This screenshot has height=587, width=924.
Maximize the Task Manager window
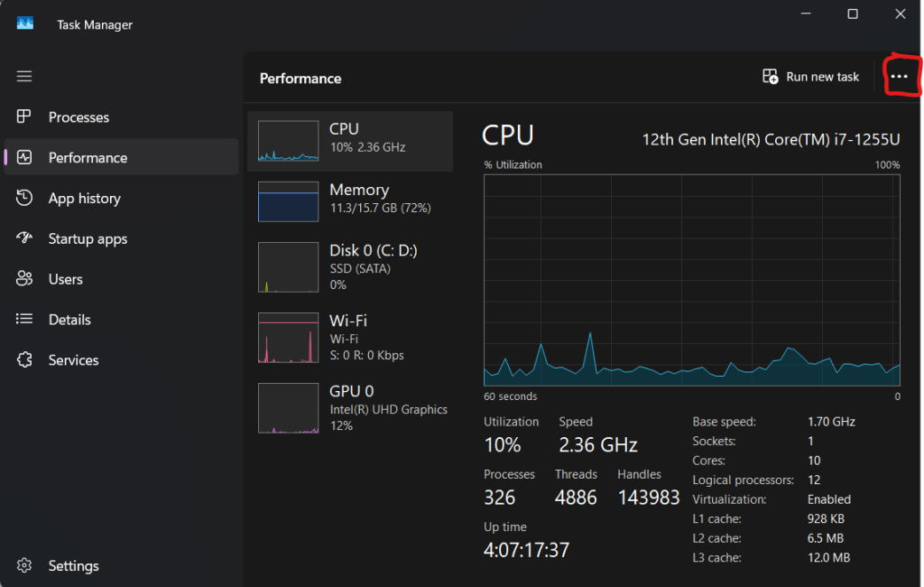(x=853, y=14)
